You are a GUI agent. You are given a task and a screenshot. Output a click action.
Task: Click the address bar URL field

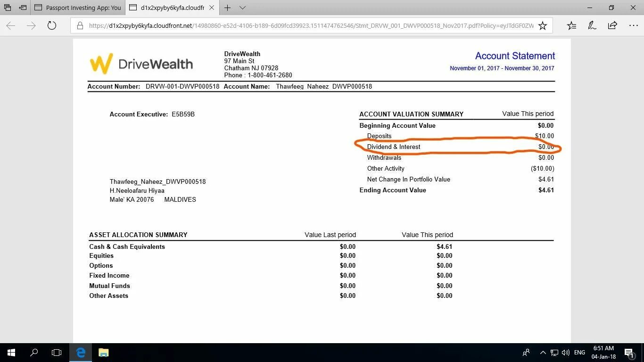[311, 25]
